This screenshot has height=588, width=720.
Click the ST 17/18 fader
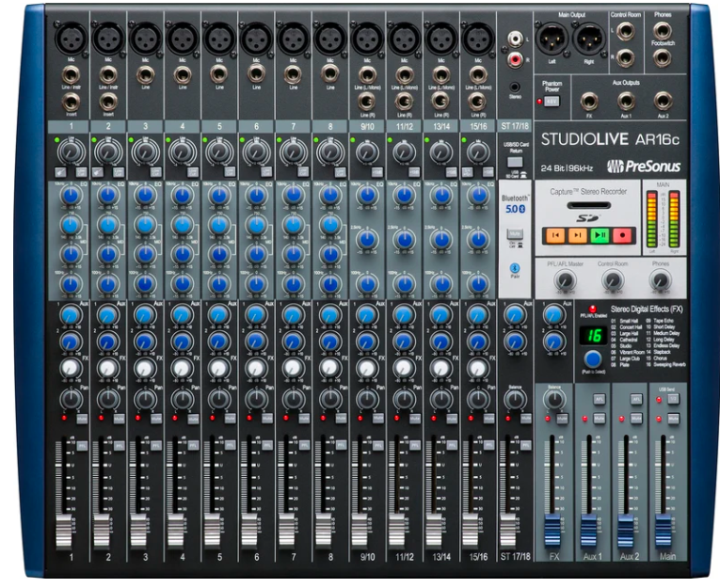(x=508, y=531)
